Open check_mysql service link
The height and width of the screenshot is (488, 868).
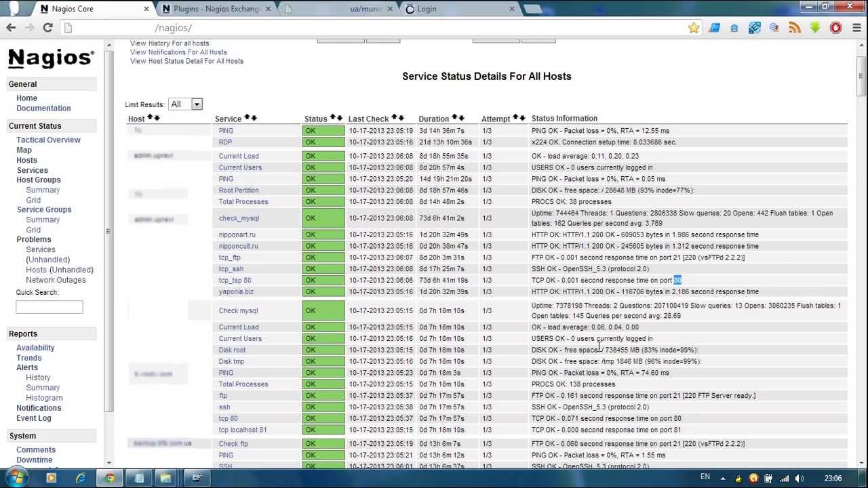click(x=239, y=218)
